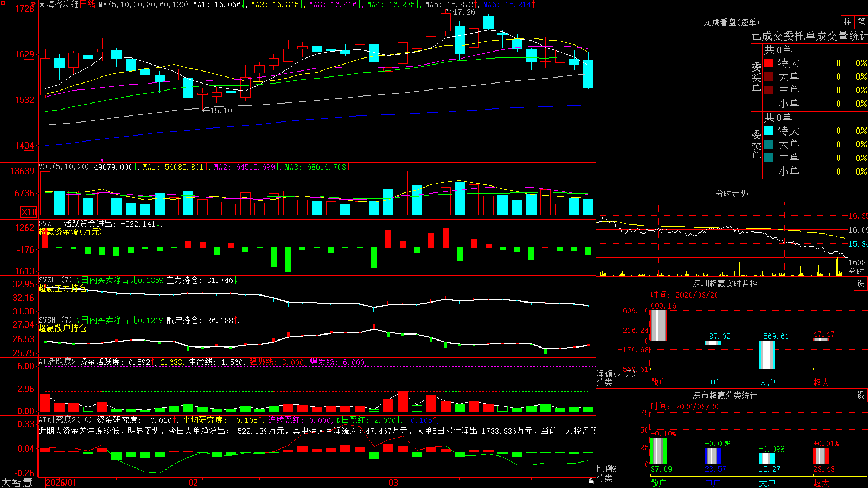Viewport: 868px width, 488px height.
Task: Click the 爆发线: 6.000 label
Action: tap(337, 362)
